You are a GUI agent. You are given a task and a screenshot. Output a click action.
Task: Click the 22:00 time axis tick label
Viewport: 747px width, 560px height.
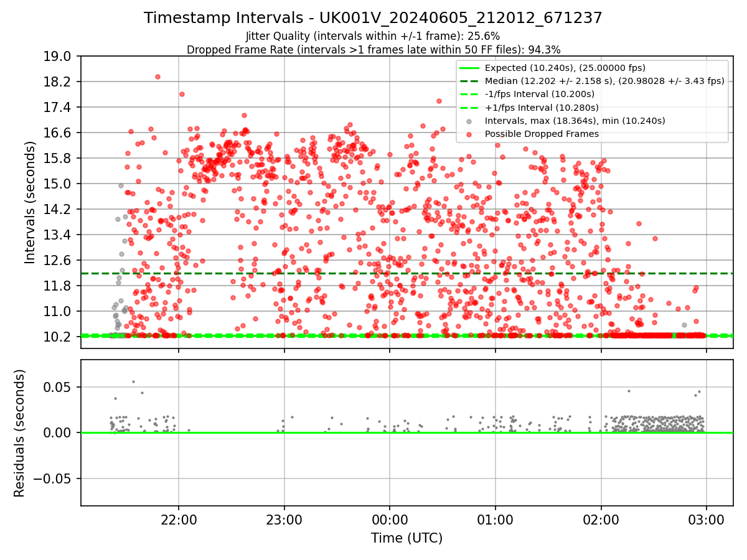(x=179, y=518)
